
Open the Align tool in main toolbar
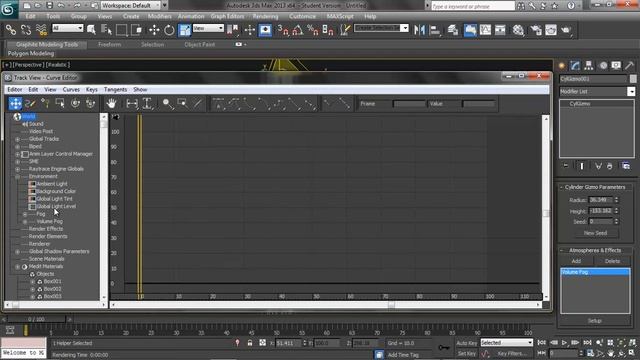coord(435,30)
